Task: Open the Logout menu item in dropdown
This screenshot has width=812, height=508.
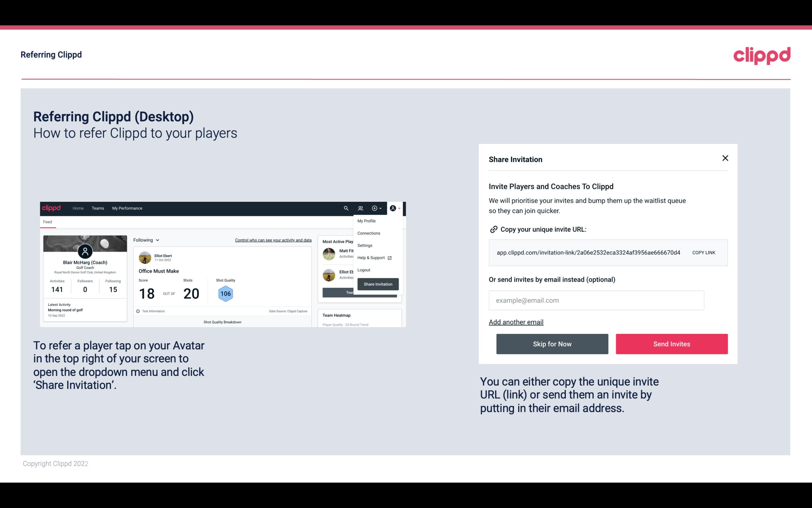Action: click(363, 270)
